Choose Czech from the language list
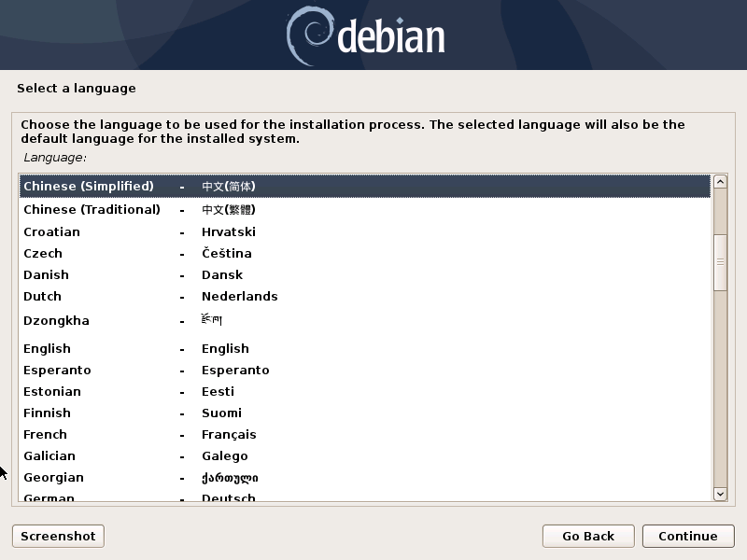 point(365,253)
